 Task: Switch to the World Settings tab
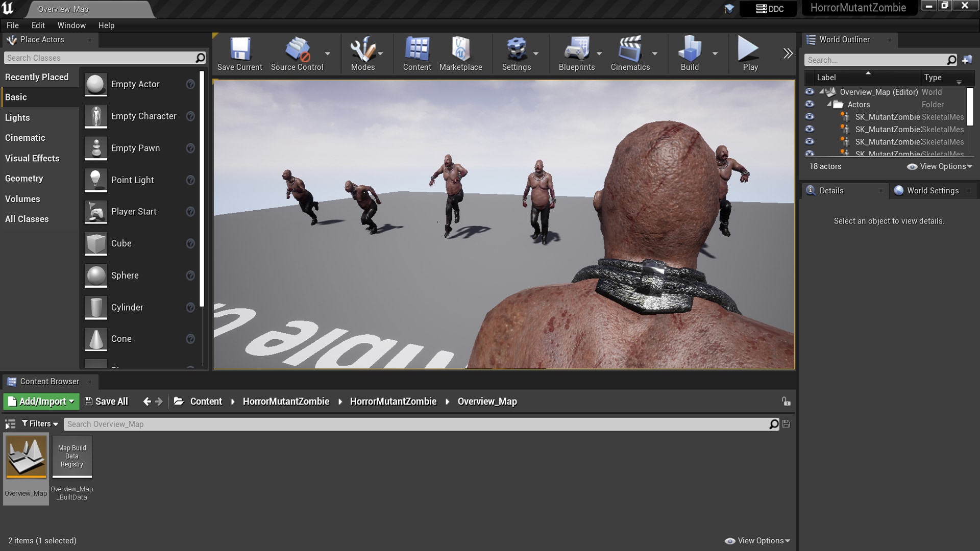(932, 190)
